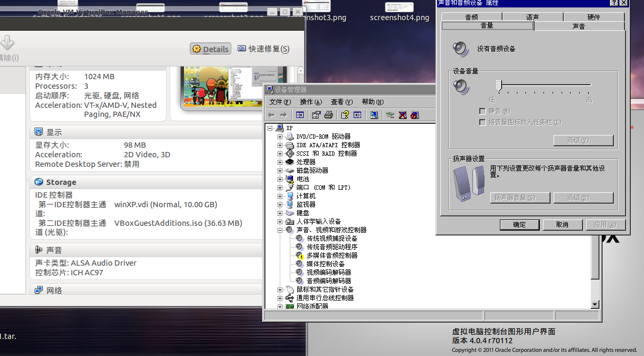Click the 取消 button in sound properties
The width and height of the screenshot is (644, 356).
point(562,225)
